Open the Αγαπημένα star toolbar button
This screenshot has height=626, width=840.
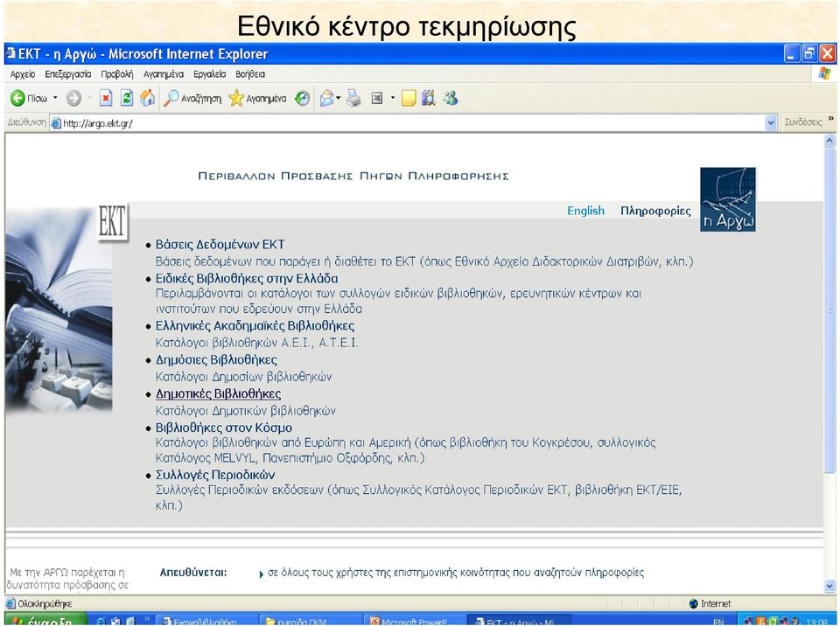pyautogui.click(x=257, y=98)
